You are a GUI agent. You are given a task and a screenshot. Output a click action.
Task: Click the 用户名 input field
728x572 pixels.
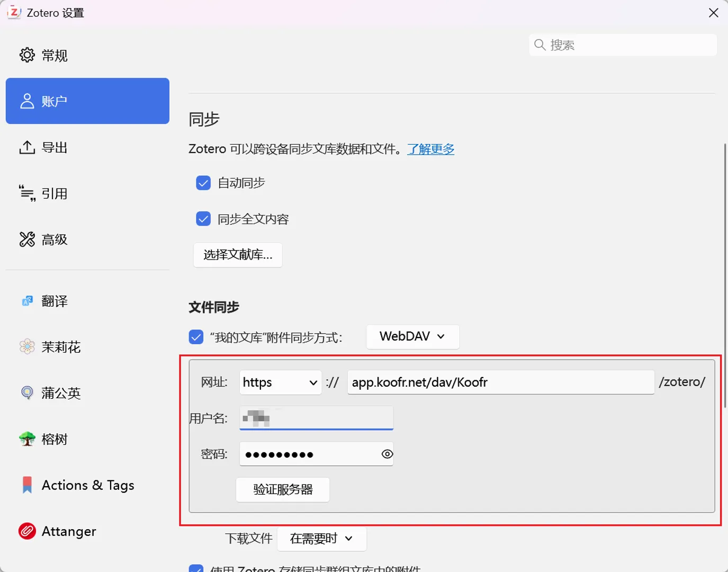pyautogui.click(x=317, y=418)
